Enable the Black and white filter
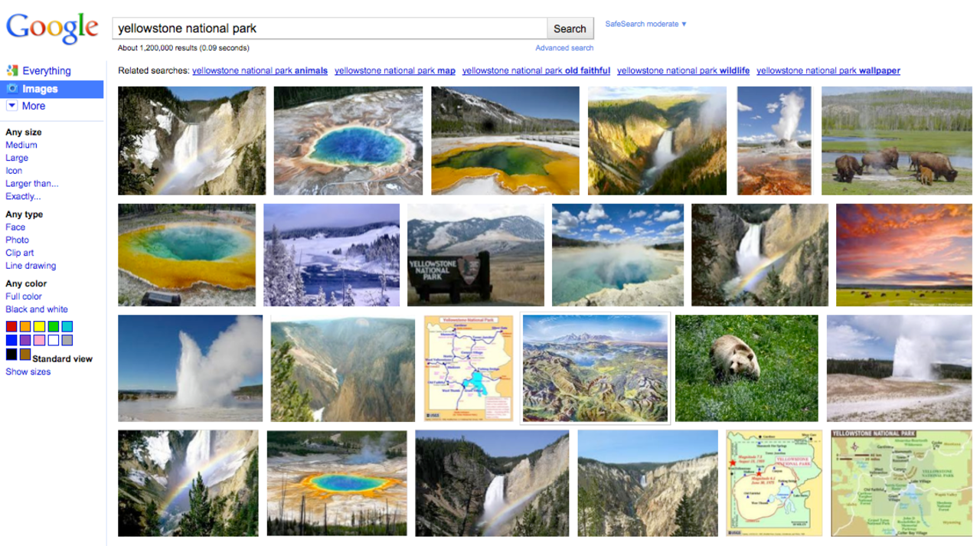980x546 pixels. point(37,309)
